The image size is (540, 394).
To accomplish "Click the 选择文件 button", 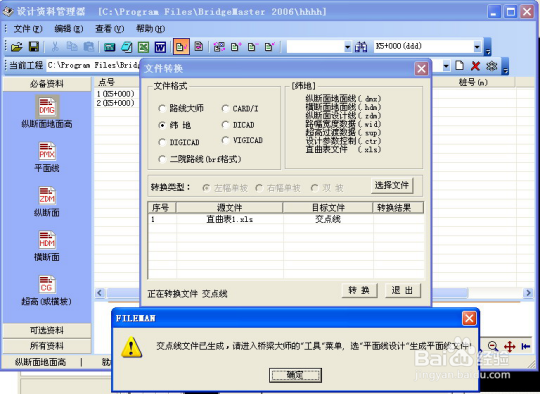I will pos(392,186).
